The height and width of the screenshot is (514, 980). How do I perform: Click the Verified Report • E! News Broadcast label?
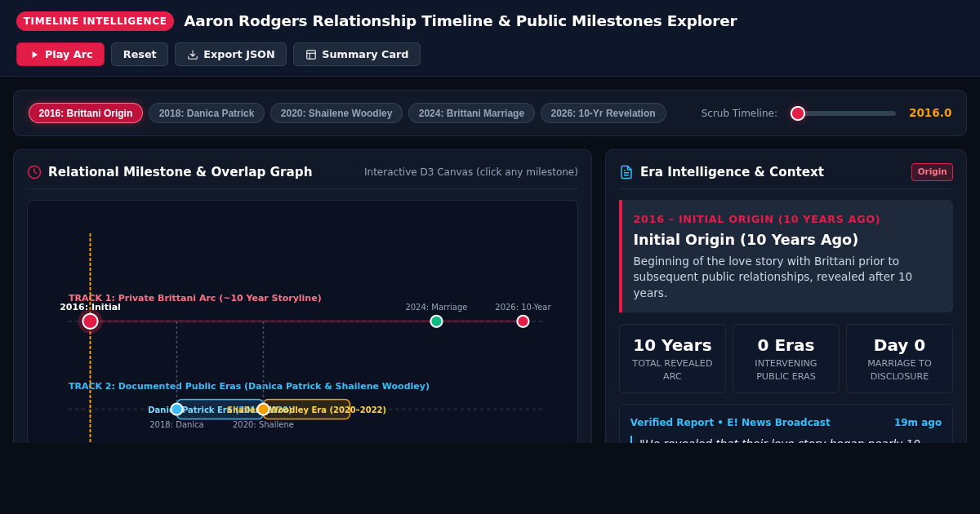coord(730,423)
